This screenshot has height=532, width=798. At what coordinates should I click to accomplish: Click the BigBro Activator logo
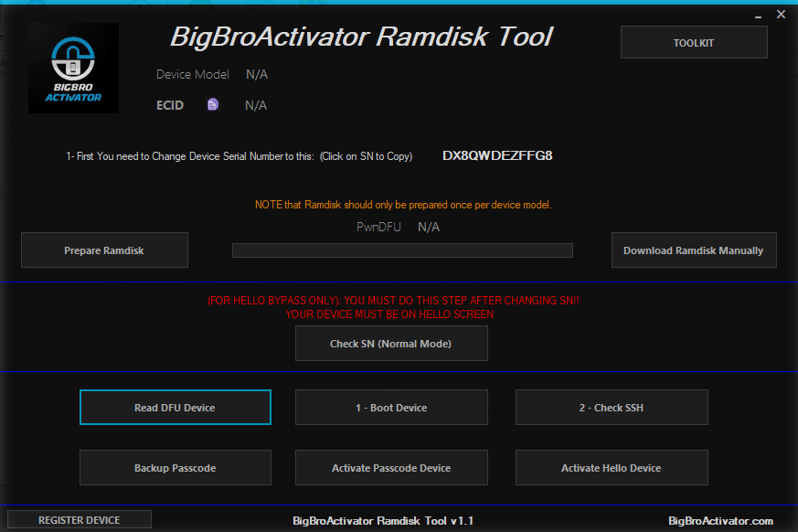tap(73, 68)
